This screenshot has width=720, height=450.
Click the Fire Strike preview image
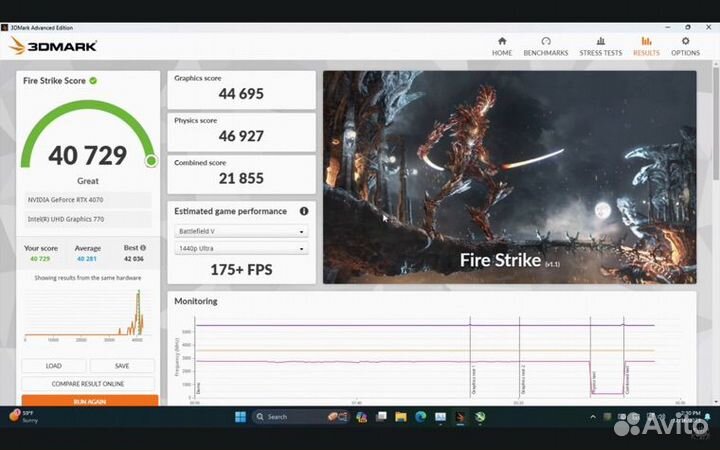(510, 177)
